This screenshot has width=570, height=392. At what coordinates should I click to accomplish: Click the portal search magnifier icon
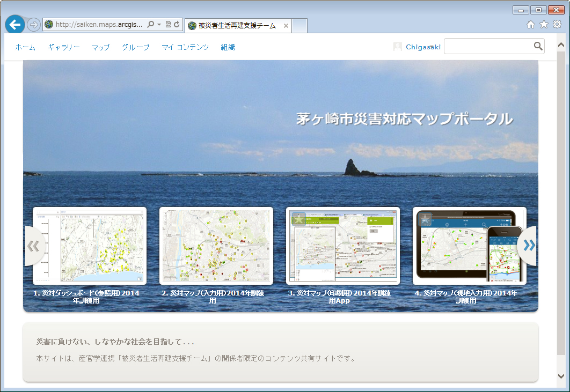coord(538,47)
